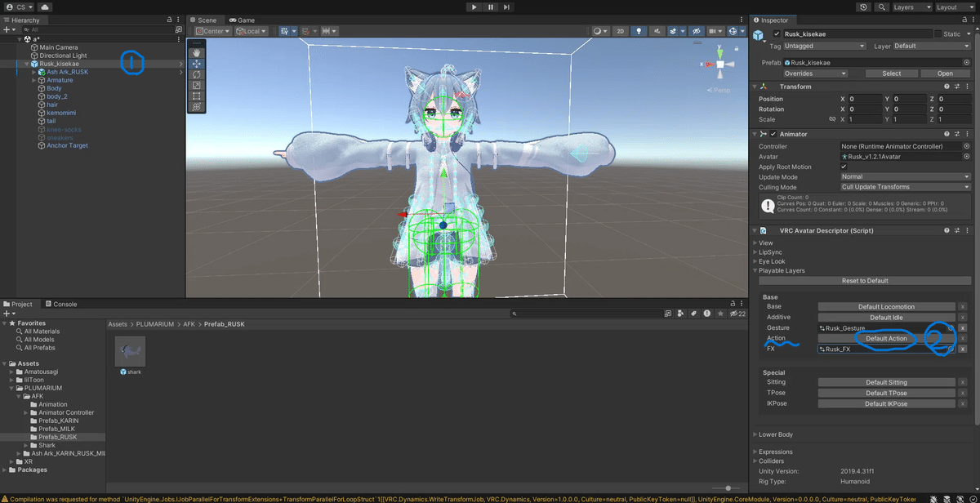Screen dimensions: 980x503
Task: Select the shark prefab thumbnail
Action: click(130, 351)
